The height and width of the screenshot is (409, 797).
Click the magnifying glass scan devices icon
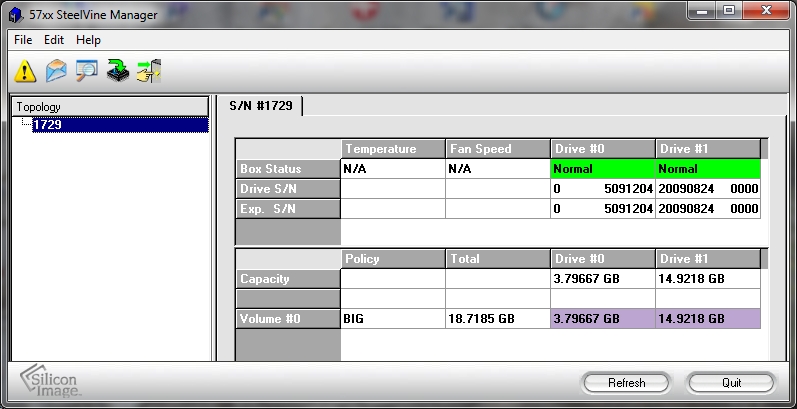(87, 70)
